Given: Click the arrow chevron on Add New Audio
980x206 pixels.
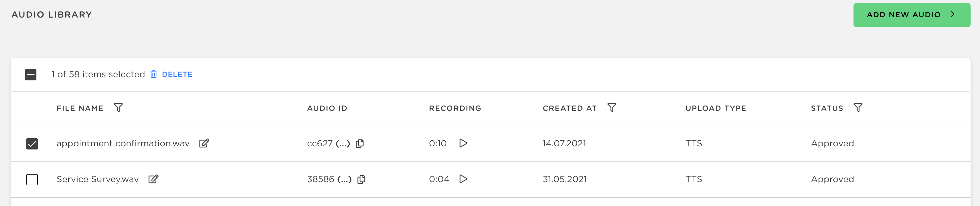Looking at the screenshot, I should 953,14.
